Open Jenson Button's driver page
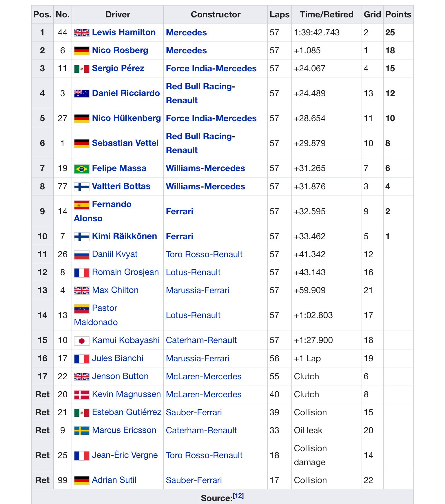This screenshot has height=504, width=445. coord(120,376)
